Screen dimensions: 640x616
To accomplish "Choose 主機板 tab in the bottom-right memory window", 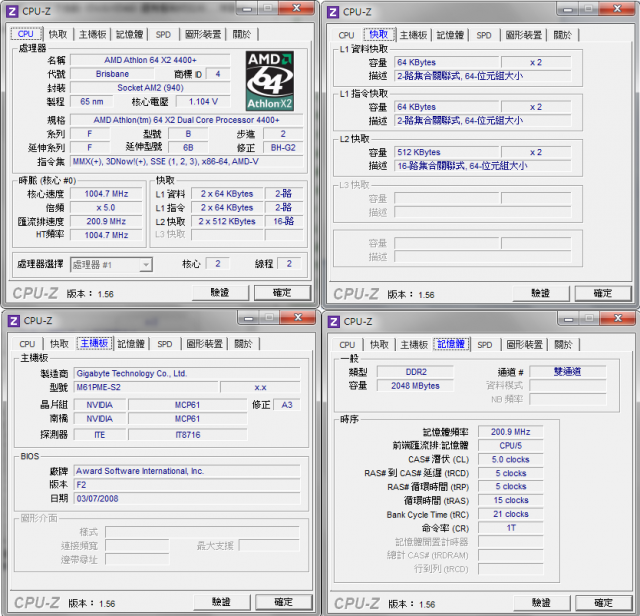I will point(414,345).
